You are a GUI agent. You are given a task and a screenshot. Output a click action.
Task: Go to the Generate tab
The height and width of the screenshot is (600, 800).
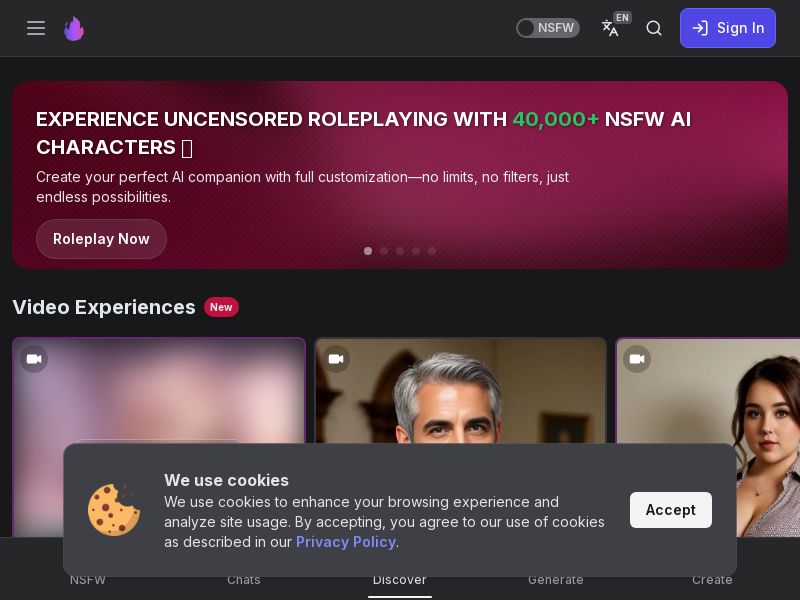(x=555, y=580)
